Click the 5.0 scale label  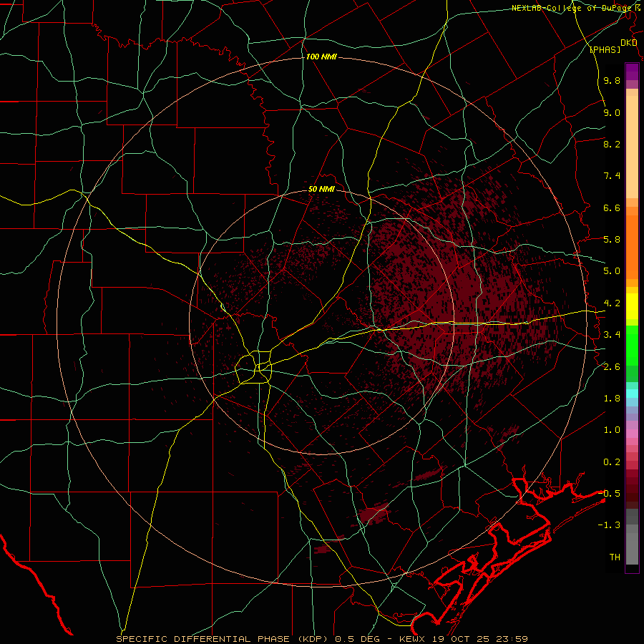(x=612, y=271)
